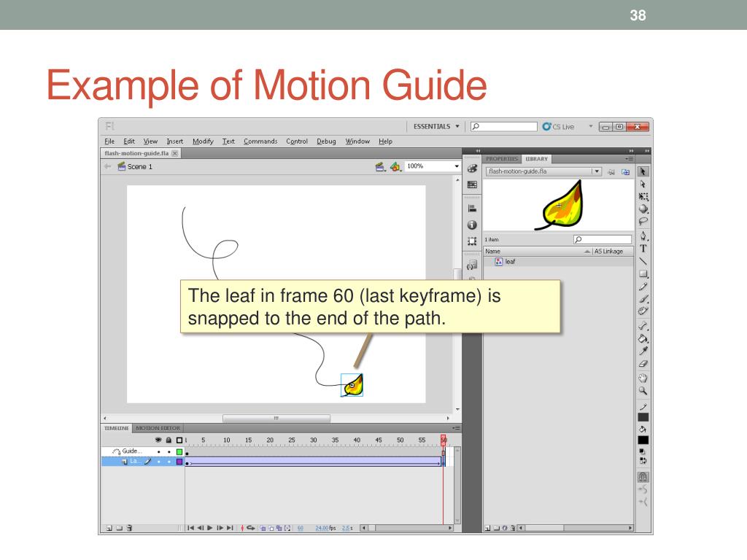This screenshot has width=747, height=560.
Task: Open the ESSENTIALS workspace dropdown
Action: (436, 126)
